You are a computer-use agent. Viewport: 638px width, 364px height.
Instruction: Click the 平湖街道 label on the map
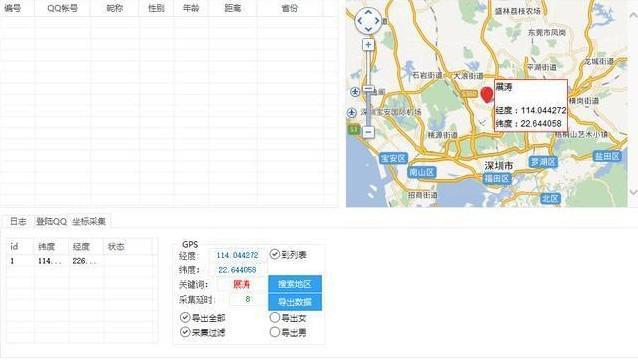tap(542, 67)
